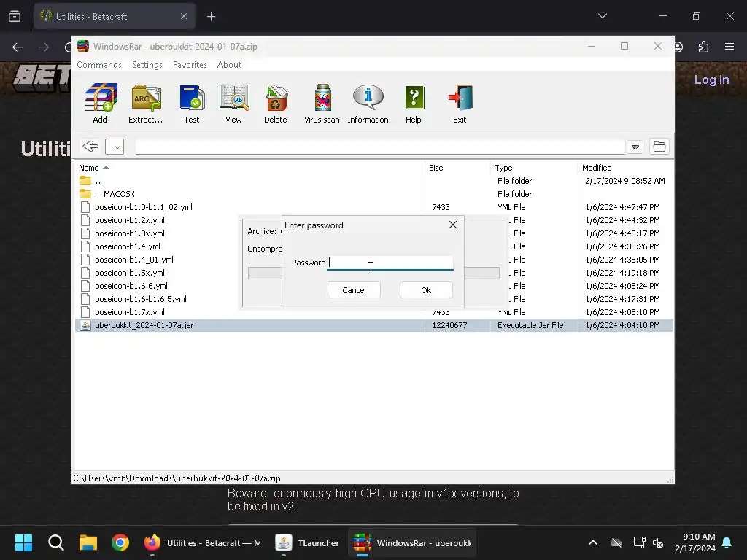Close the Enter password dialog

[453, 225]
